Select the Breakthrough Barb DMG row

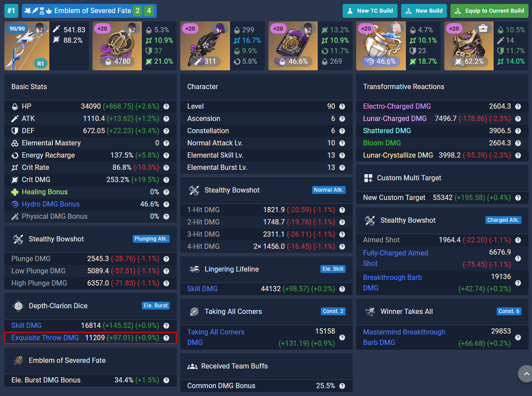tap(442, 283)
